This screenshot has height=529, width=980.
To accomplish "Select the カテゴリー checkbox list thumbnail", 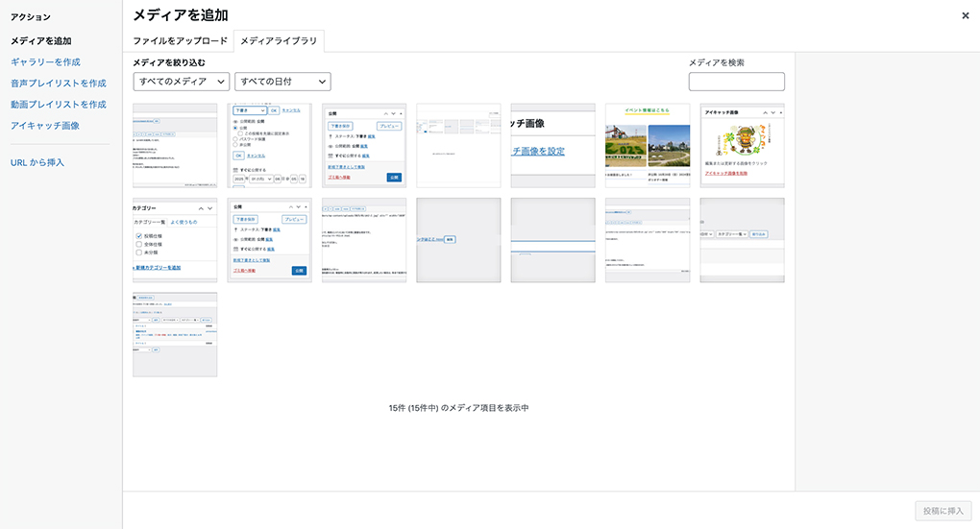I will point(175,240).
